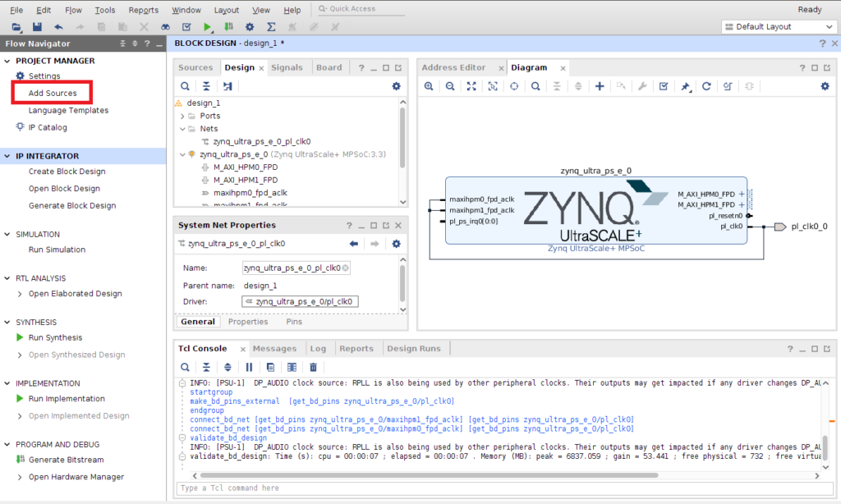The image size is (841, 504).
Task: Open the Messages tab
Action: [274, 349]
